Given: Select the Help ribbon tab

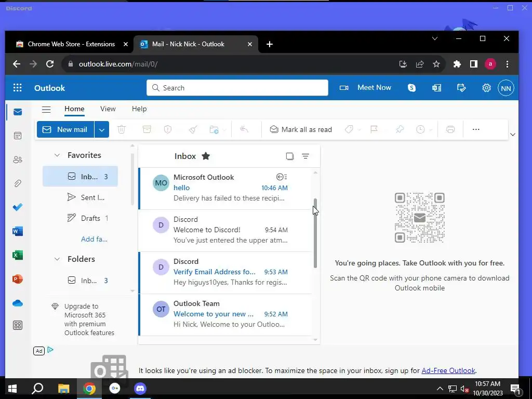Looking at the screenshot, I should tap(139, 109).
